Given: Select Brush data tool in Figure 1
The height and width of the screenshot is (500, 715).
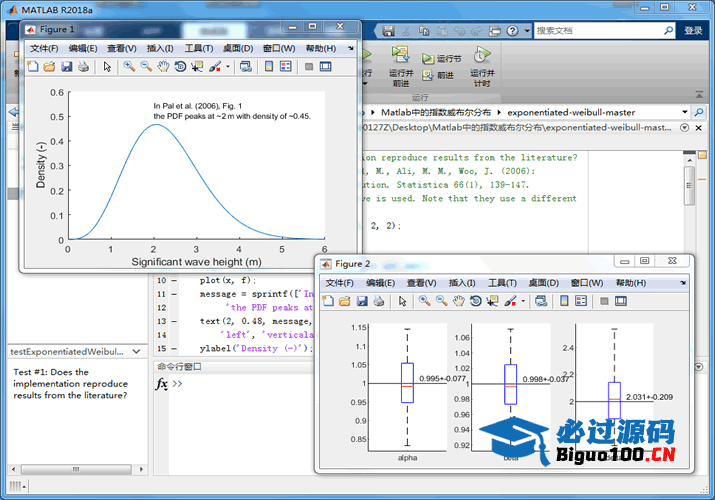Looking at the screenshot, I should 215,67.
